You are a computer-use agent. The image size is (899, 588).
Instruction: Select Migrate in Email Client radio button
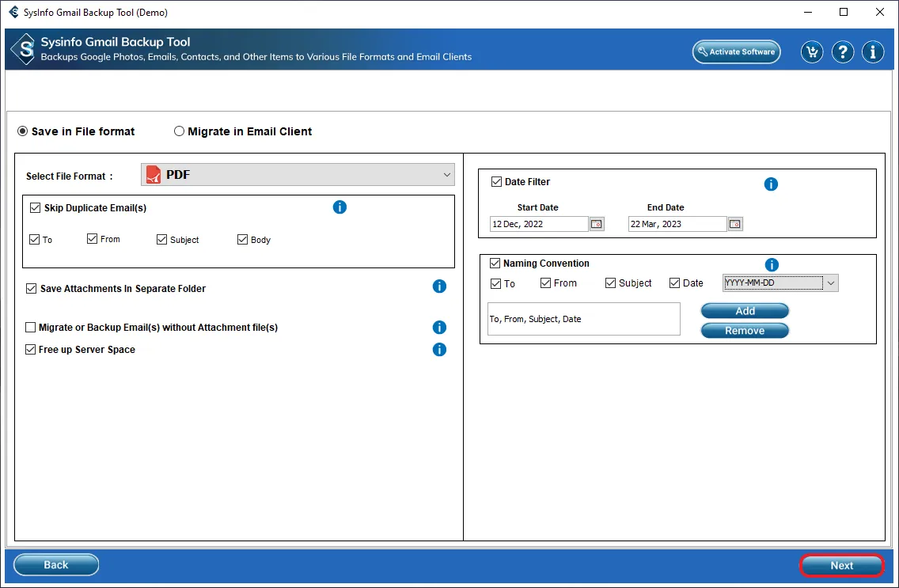180,131
